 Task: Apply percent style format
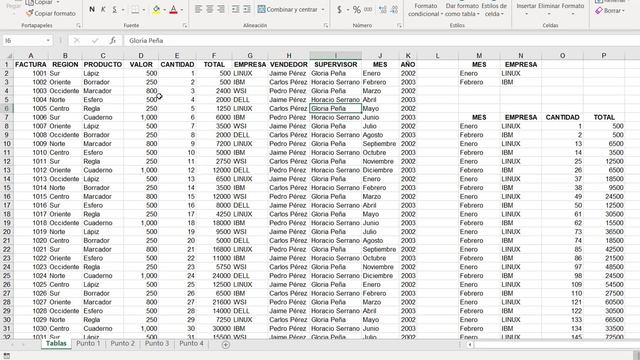click(x=357, y=9)
